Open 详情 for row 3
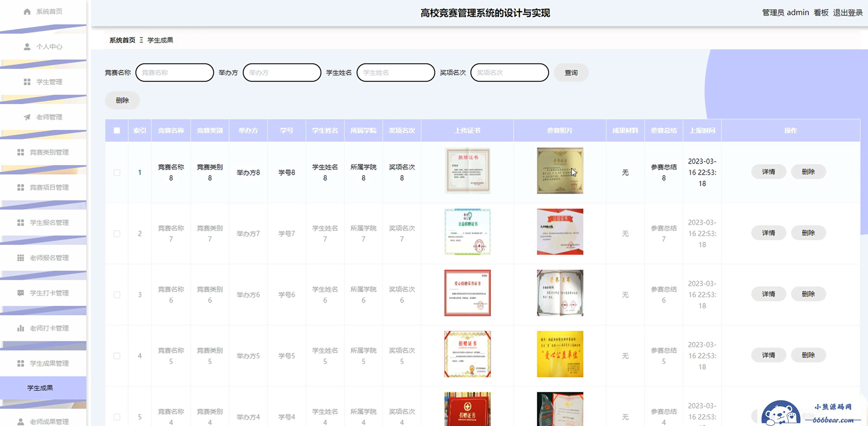Image resolution: width=868 pixels, height=426 pixels. 769,294
